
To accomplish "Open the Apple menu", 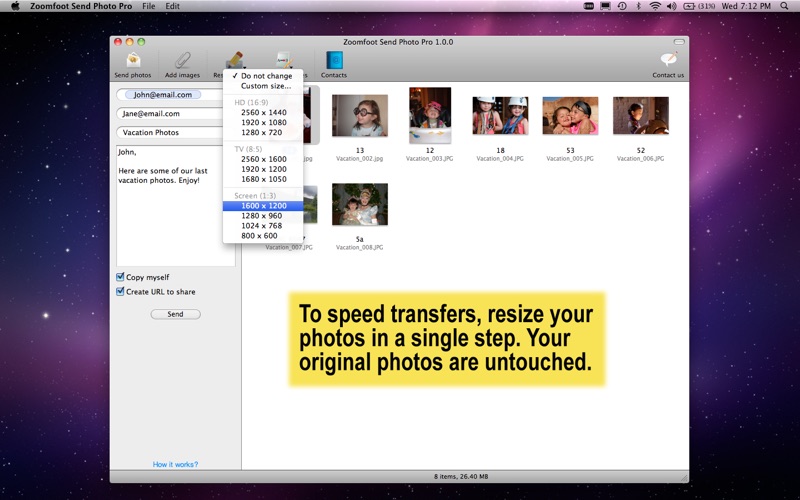I will click(15, 6).
